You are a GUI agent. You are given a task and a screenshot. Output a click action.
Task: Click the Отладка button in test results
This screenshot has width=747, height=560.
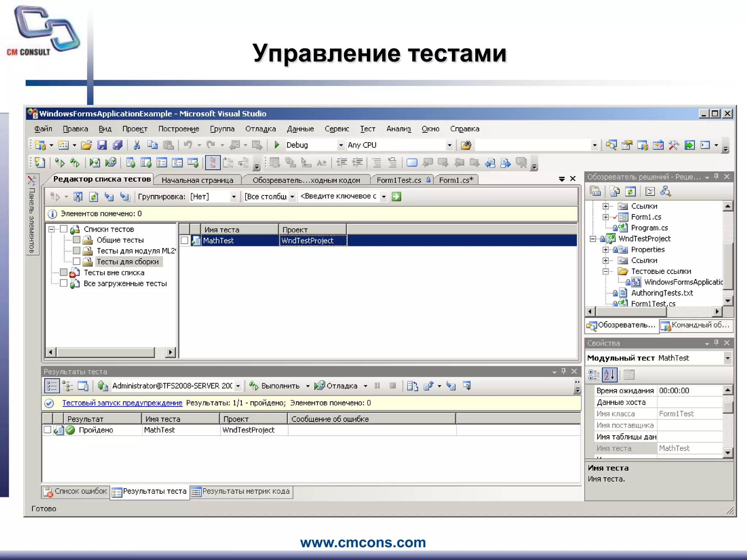[x=336, y=386]
